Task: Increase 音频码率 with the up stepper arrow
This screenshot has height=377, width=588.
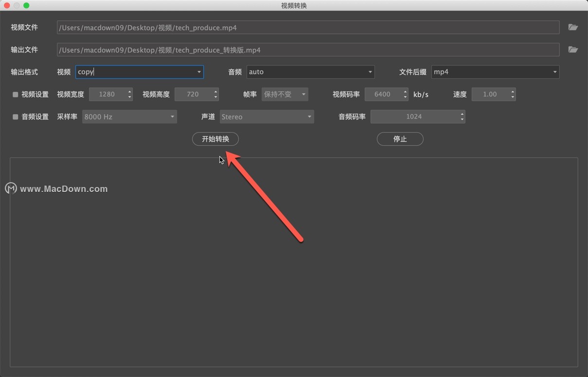Action: 462,114
